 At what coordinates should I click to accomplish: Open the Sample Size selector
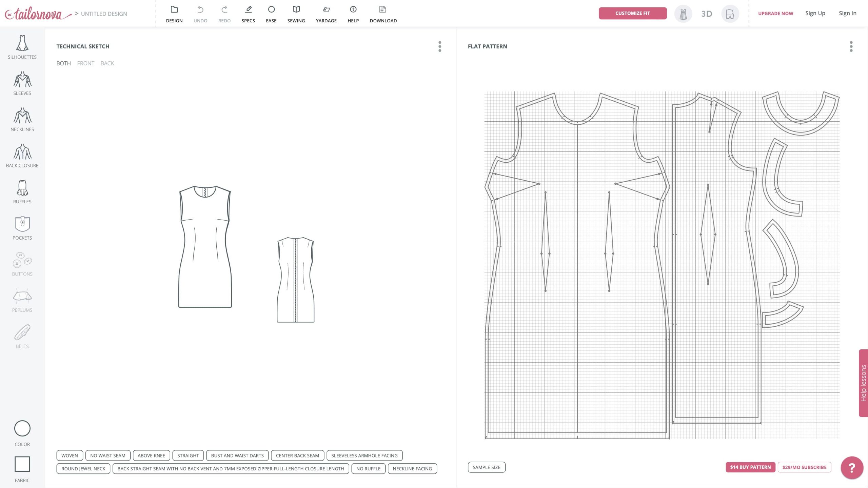click(x=486, y=467)
